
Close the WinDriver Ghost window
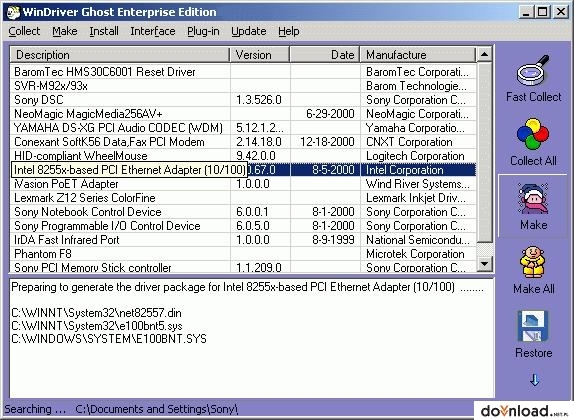[560, 12]
